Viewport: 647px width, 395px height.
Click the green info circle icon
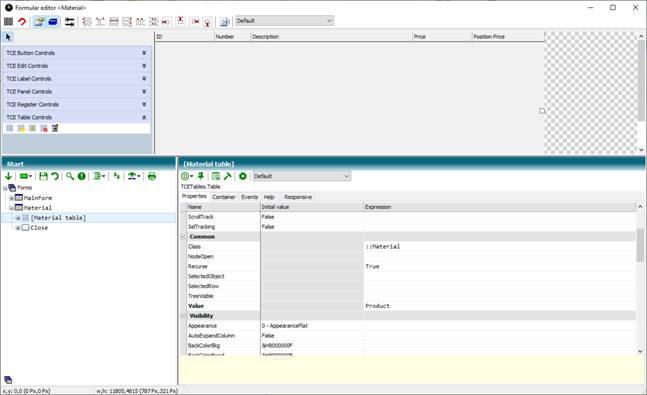[82, 176]
